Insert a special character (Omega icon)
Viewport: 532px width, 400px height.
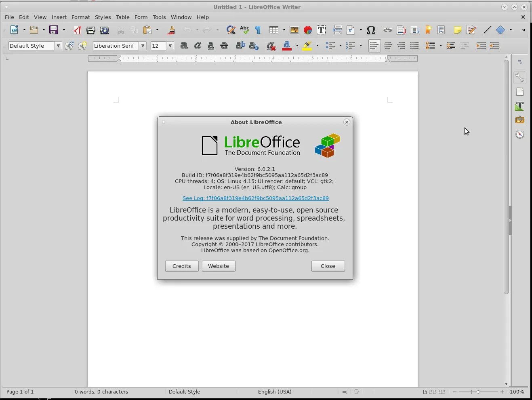click(371, 30)
